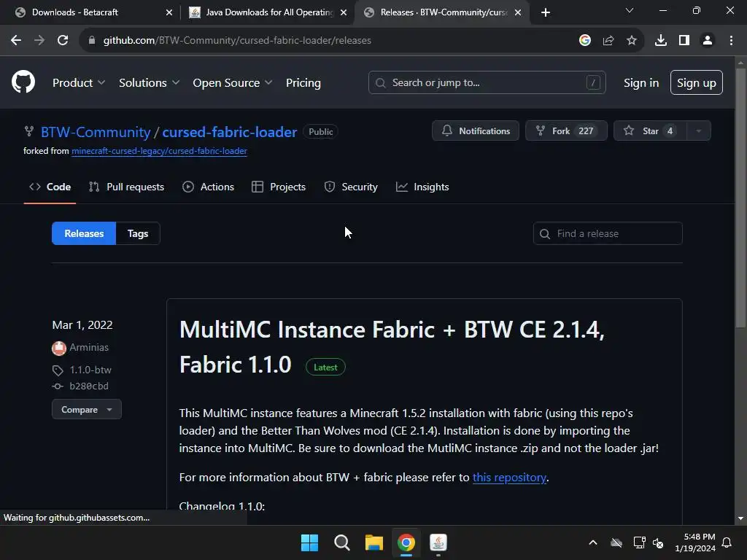
Task: Open the Pull requests tab
Action: tap(126, 187)
